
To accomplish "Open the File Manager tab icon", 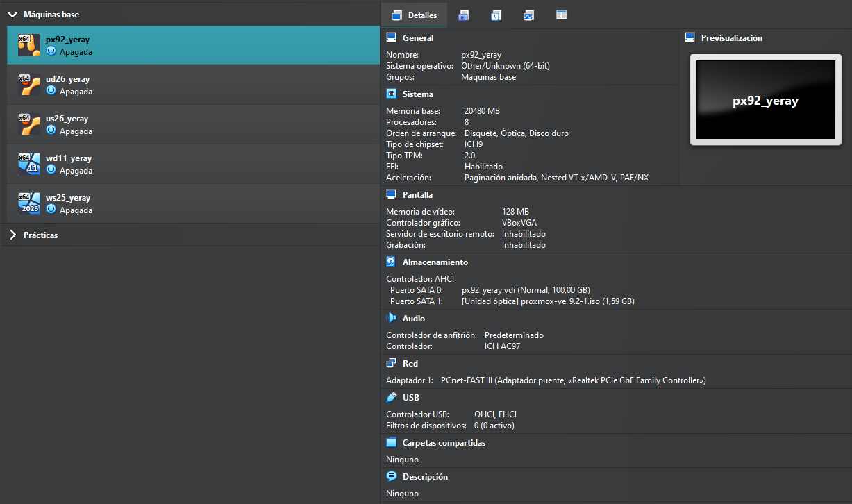I will point(562,15).
